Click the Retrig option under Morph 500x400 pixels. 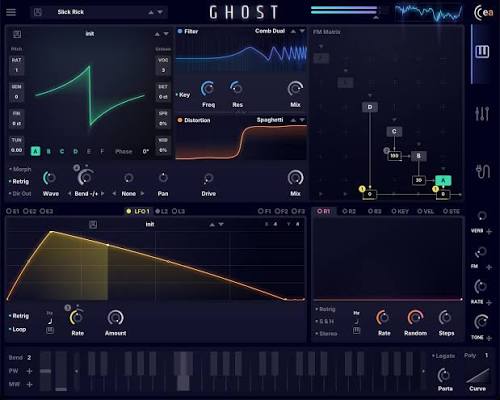[19, 182]
